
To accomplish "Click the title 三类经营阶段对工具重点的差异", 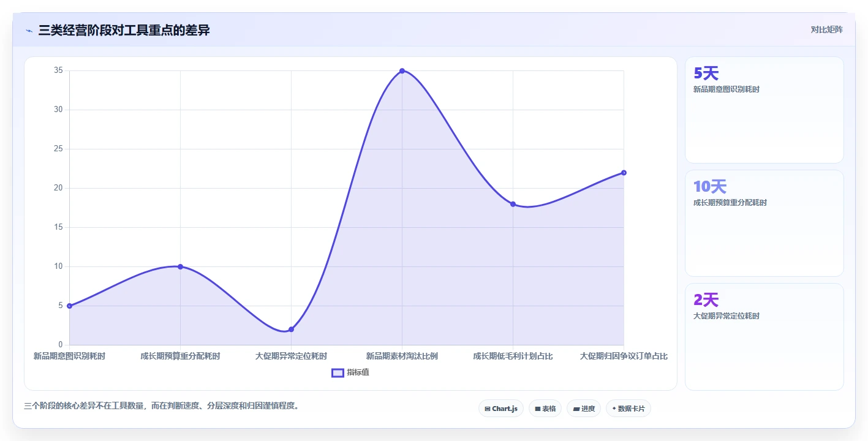I will tap(124, 30).
